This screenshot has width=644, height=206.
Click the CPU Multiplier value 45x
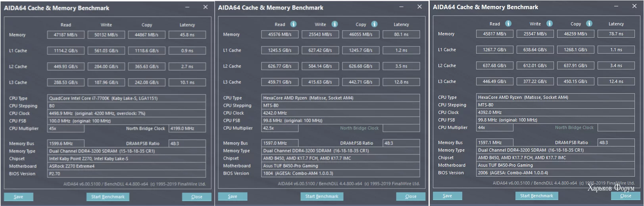point(66,129)
